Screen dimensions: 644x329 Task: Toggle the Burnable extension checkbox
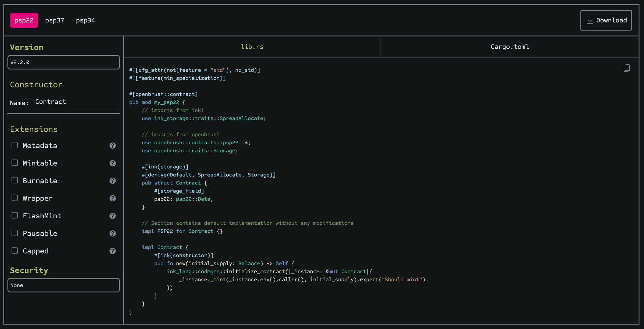(x=15, y=180)
